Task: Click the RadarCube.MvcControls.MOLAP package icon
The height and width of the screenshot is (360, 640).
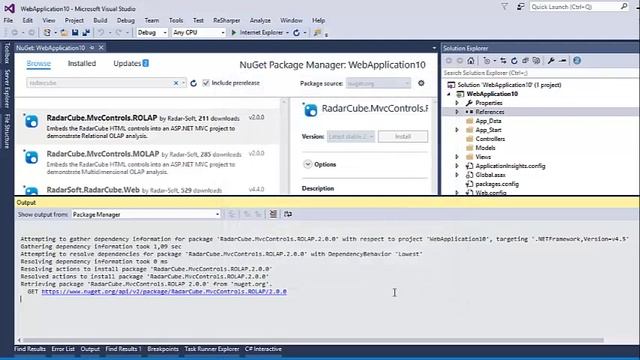Action: click(31, 157)
